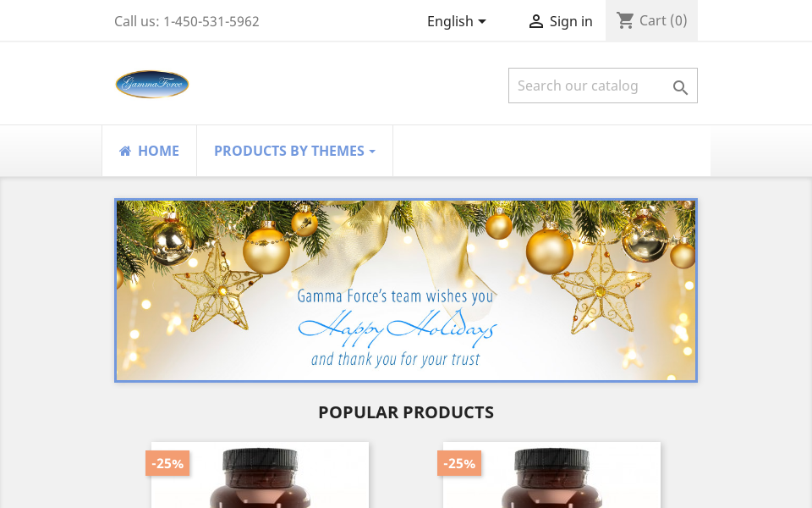Viewport: 812px width, 508px height.
Task: Click the Popular Products heading
Action: tap(406, 412)
